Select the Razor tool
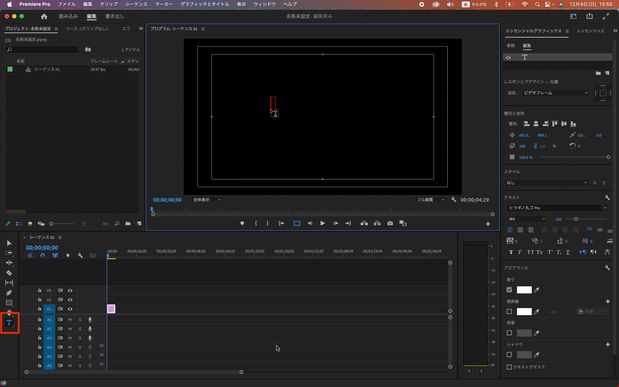 9,273
